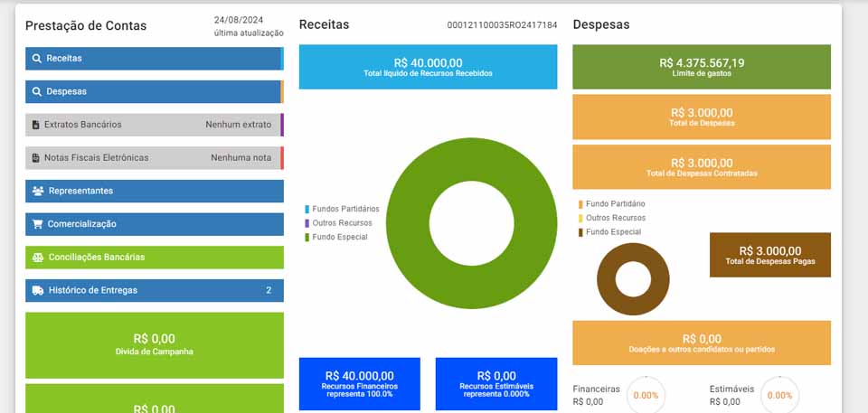The height and width of the screenshot is (413, 868).
Task: Open the Comercialização menu item
Action: [154, 224]
